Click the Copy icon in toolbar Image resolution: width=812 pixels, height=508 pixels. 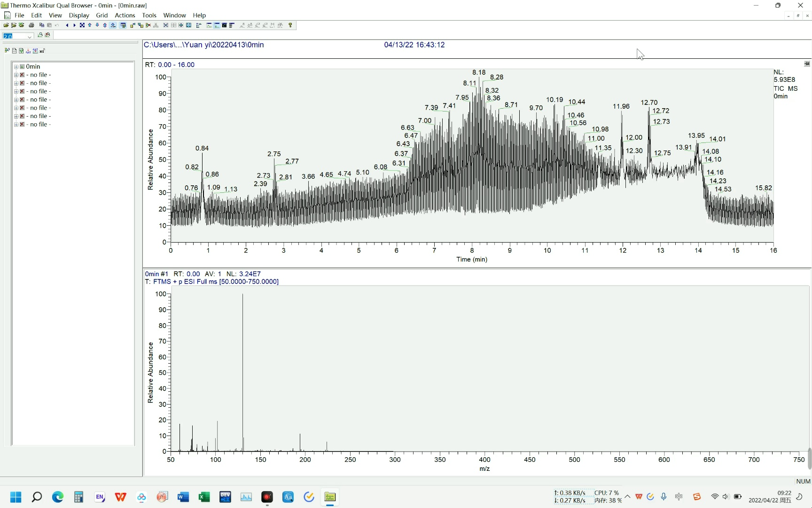click(41, 25)
